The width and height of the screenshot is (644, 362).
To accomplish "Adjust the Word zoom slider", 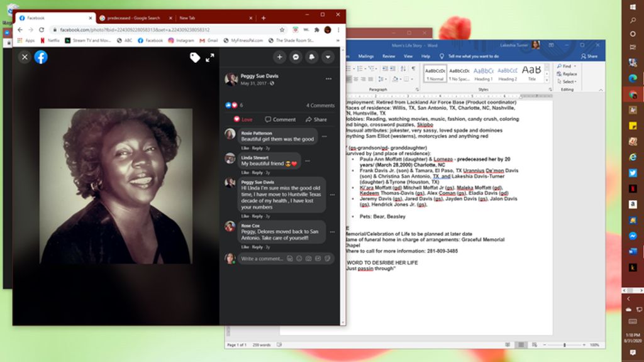I will (x=564, y=345).
